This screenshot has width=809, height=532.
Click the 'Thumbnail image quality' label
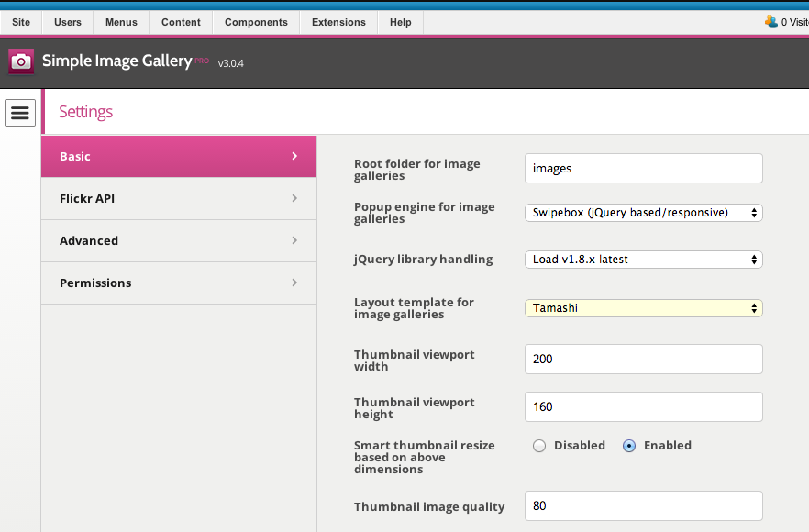pyautogui.click(x=429, y=506)
